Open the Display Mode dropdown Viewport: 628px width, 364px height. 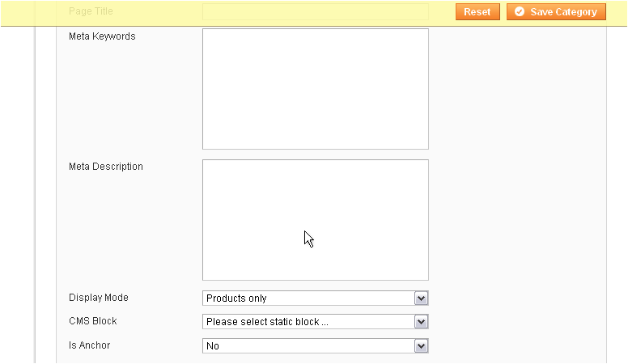tap(315, 298)
